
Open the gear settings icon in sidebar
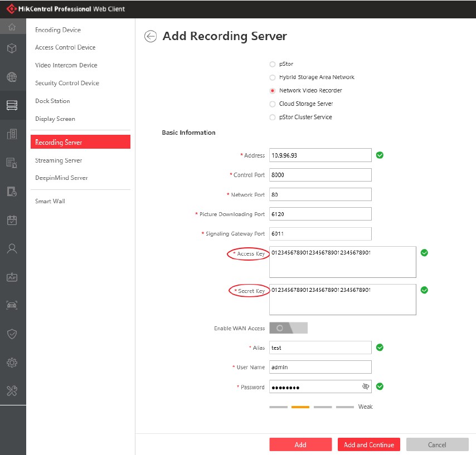click(x=12, y=363)
